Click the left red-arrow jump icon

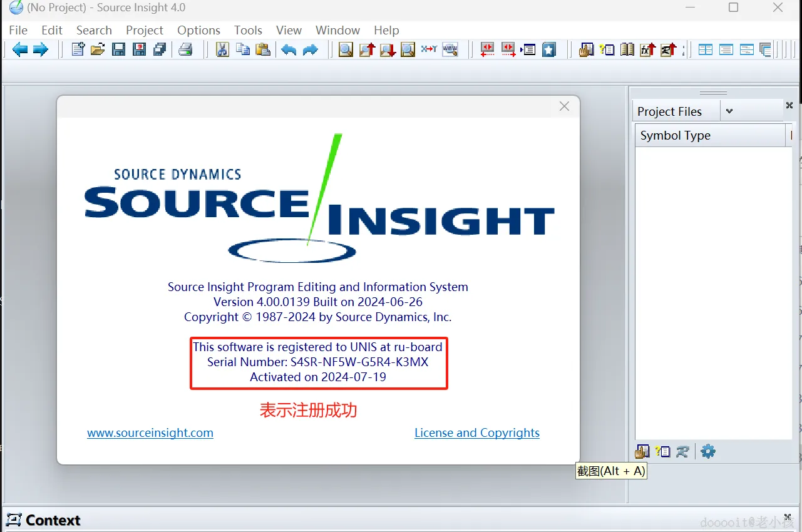pyautogui.click(x=487, y=49)
